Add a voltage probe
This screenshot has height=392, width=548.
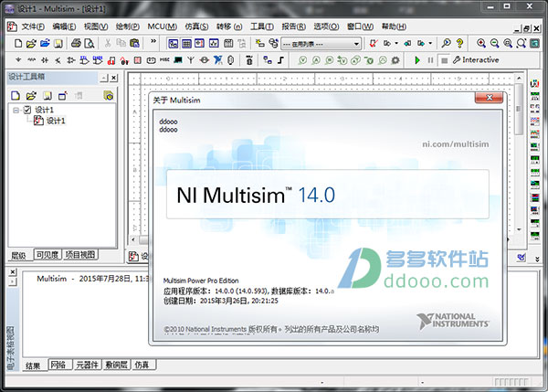tap(302, 60)
